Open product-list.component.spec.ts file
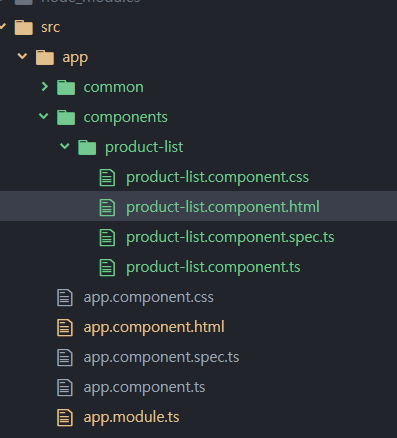397x438 pixels. click(x=230, y=238)
